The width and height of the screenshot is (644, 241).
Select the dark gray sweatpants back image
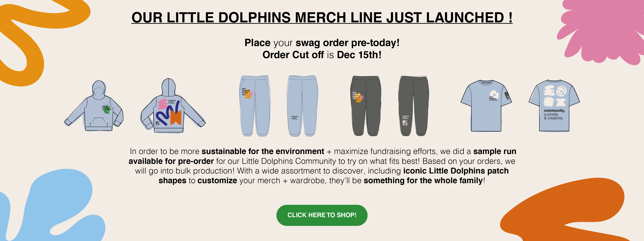[x=413, y=106]
